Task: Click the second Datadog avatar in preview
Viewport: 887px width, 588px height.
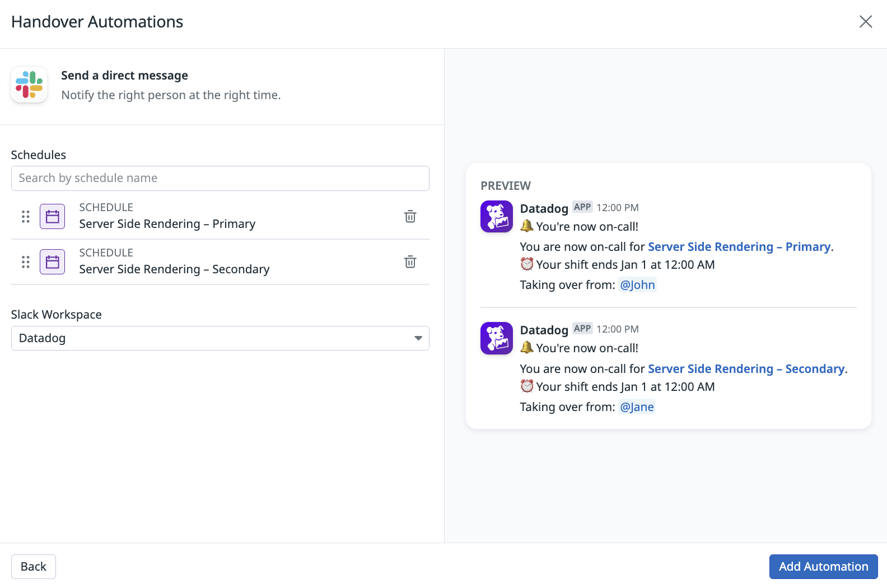Action: [x=497, y=338]
